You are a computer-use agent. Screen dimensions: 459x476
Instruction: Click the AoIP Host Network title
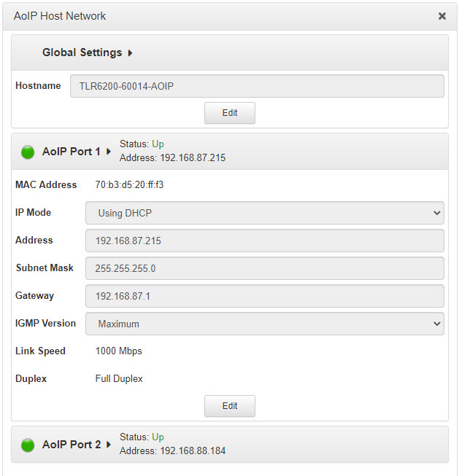[60, 16]
